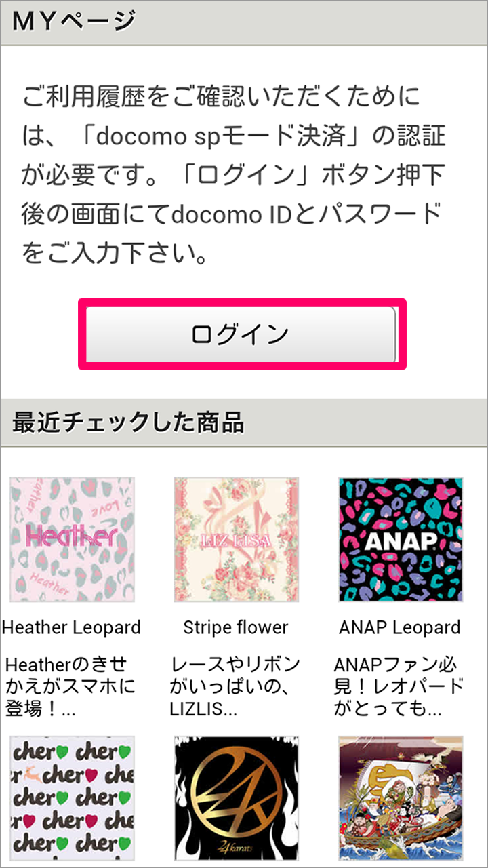Tap the ログイン button
Screen dimensions: 488x868
241,334
